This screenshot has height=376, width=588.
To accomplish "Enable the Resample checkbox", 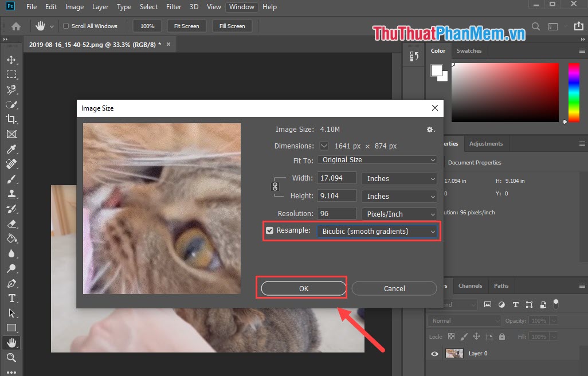I will pyautogui.click(x=269, y=230).
